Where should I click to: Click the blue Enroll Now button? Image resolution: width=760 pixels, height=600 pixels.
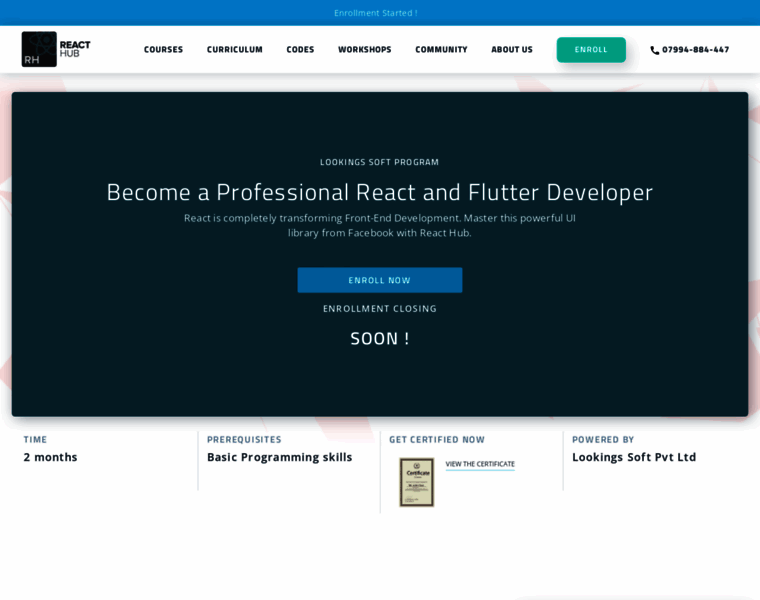pyautogui.click(x=380, y=280)
